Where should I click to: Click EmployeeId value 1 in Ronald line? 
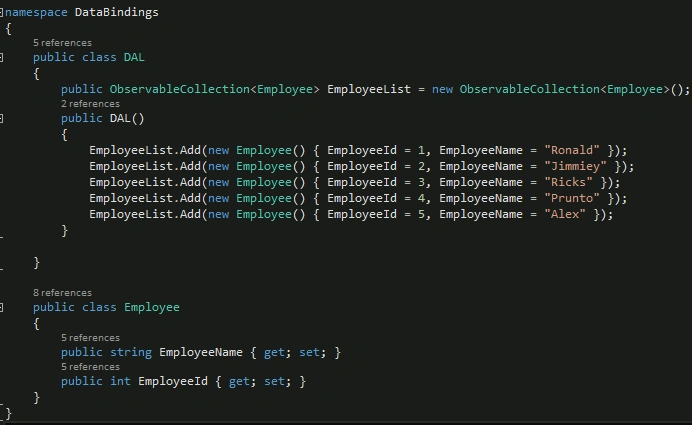(421, 150)
